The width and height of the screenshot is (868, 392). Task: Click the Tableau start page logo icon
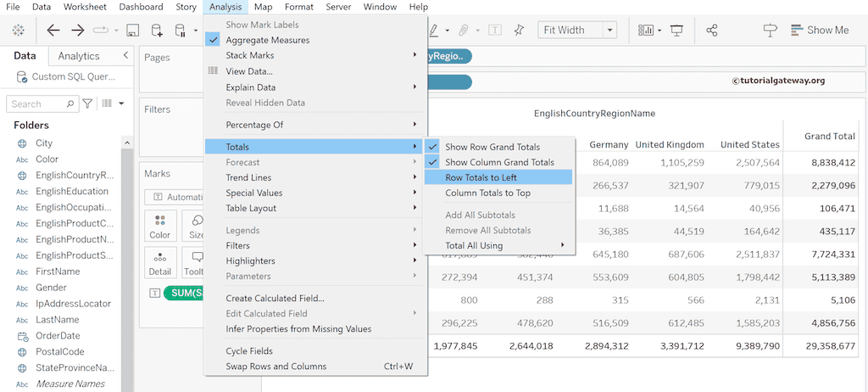click(x=18, y=31)
